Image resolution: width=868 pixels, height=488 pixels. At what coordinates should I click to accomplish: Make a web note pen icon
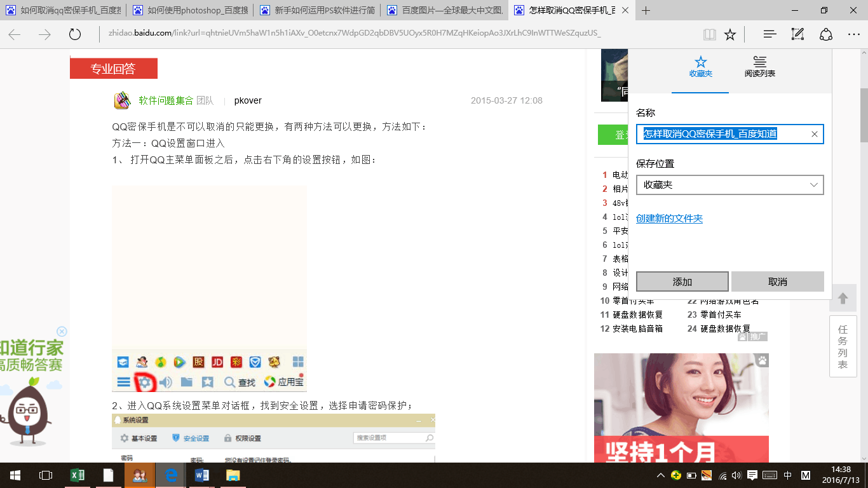797,34
